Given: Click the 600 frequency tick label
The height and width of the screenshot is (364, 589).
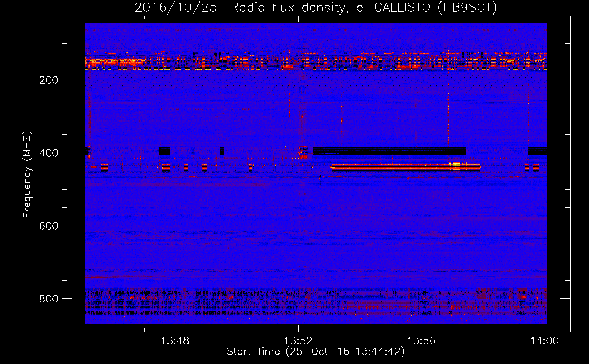Looking at the screenshot, I should pos(49,226).
